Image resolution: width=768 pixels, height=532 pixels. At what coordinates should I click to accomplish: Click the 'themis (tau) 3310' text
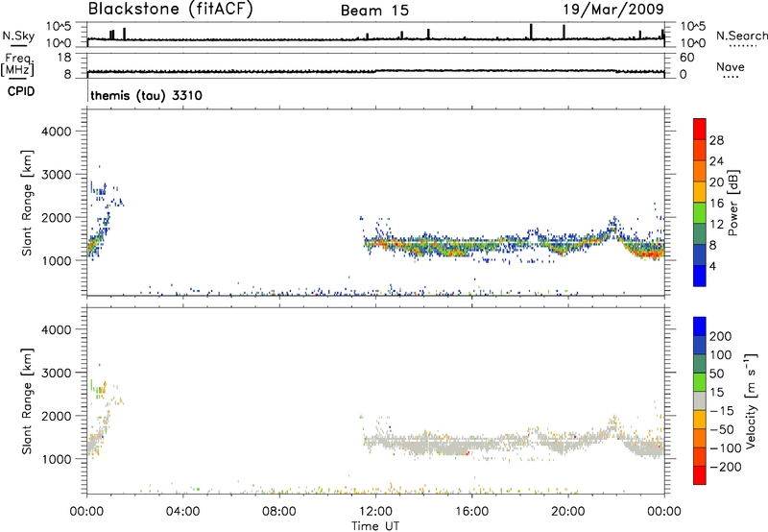146,95
